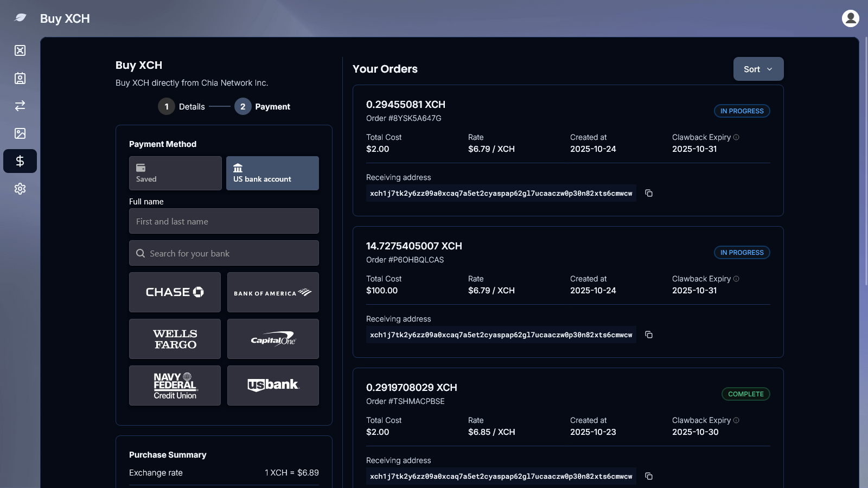Image resolution: width=868 pixels, height=488 pixels.
Task: Go back to step 1 Details
Action: coord(182,106)
